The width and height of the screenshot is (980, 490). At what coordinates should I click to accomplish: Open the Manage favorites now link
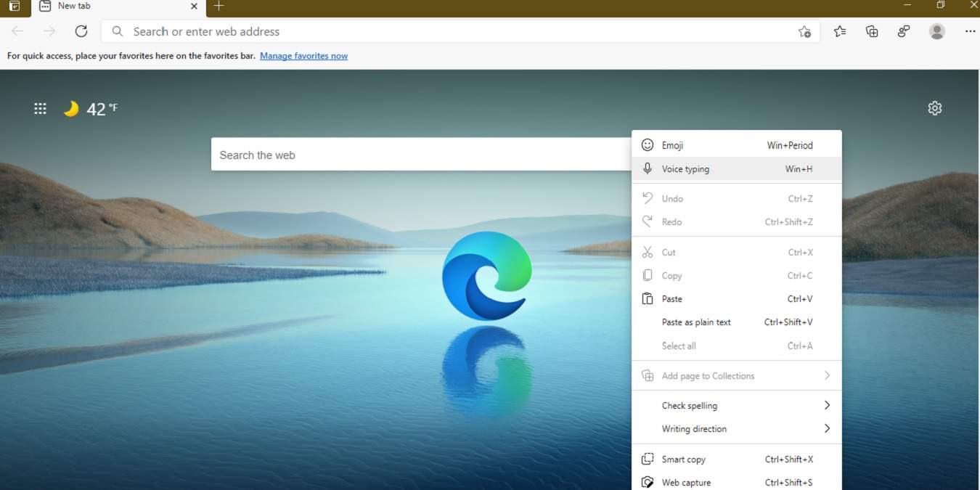click(303, 55)
